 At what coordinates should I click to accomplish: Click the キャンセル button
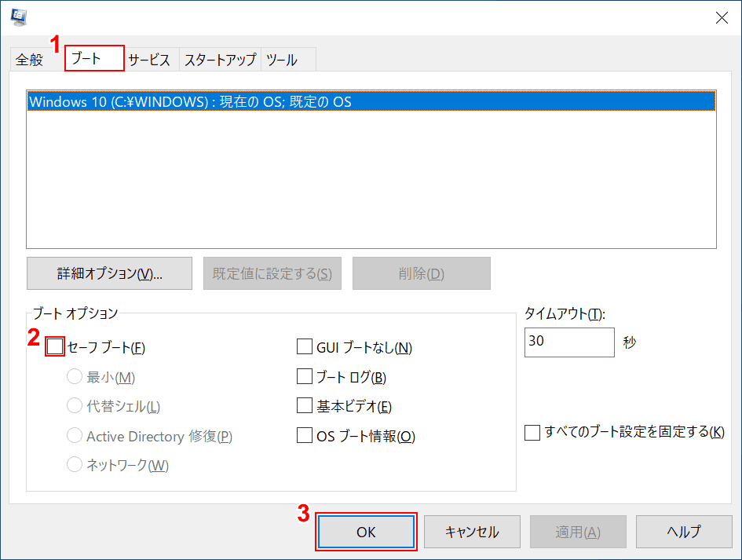click(x=472, y=532)
